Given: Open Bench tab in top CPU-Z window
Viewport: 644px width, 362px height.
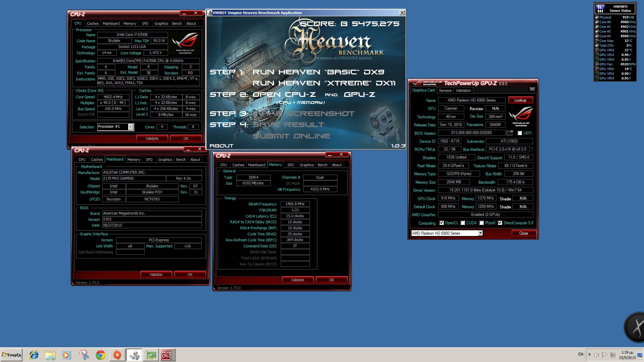Looking at the screenshot, I should tap(177, 23).
